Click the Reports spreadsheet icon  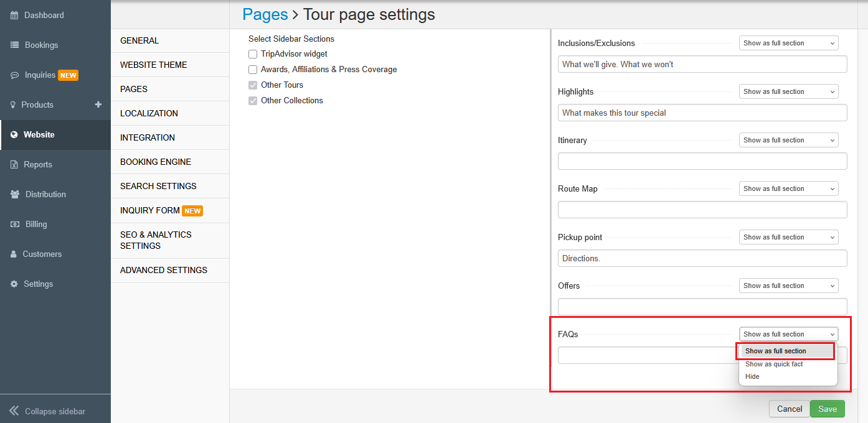point(14,165)
